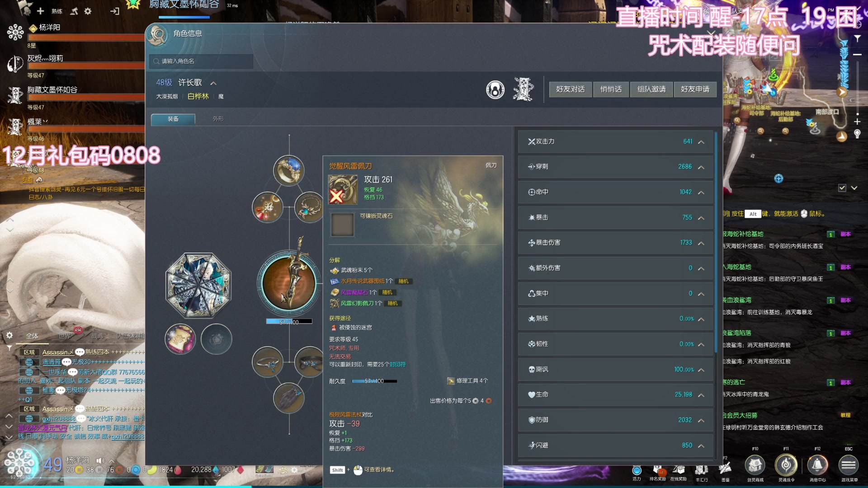Image resolution: width=868 pixels, height=488 pixels.
Task: Open 在线奖励 online rewards icon
Action: 679,472
